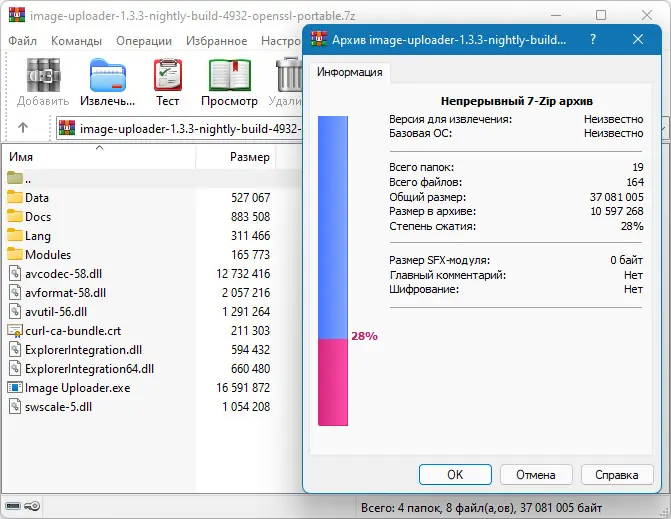Image resolution: width=671 pixels, height=519 pixels.
Task: Click the Общий размер value 37 081 005
Action: coord(616,197)
